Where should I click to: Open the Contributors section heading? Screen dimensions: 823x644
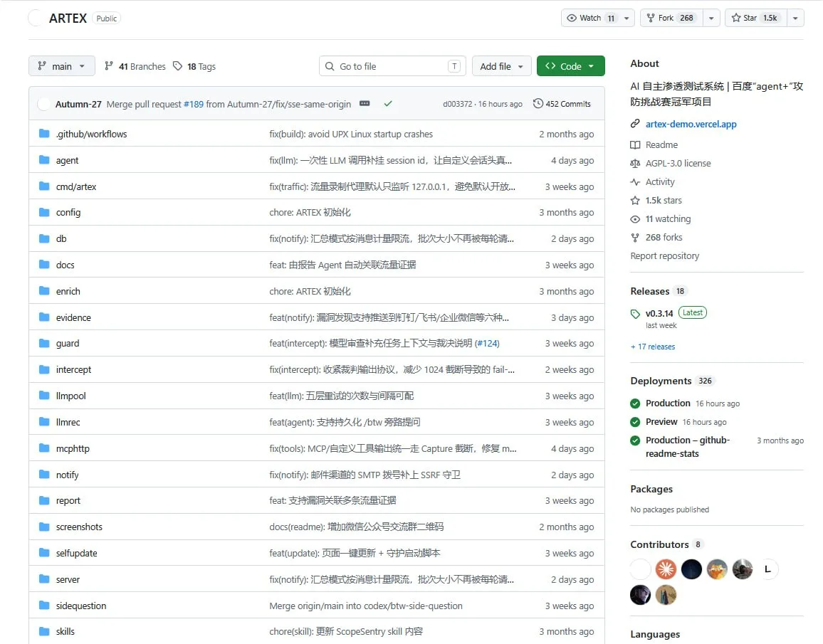659,544
